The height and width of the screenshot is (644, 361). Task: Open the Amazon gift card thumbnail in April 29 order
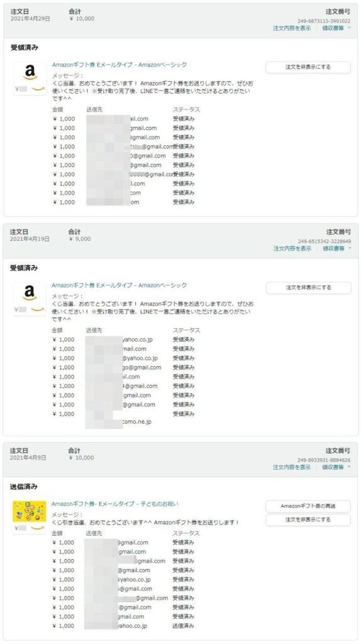[x=30, y=78]
